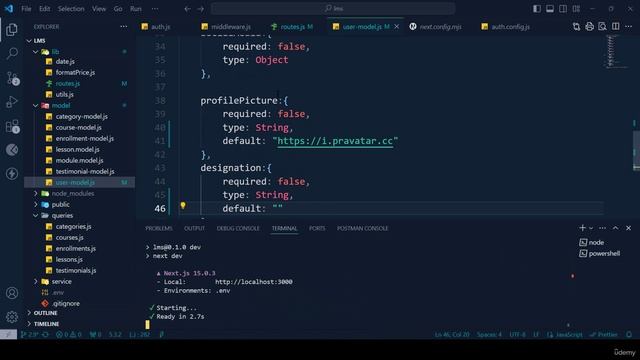Open .gitignore file in explorer

tap(66, 304)
